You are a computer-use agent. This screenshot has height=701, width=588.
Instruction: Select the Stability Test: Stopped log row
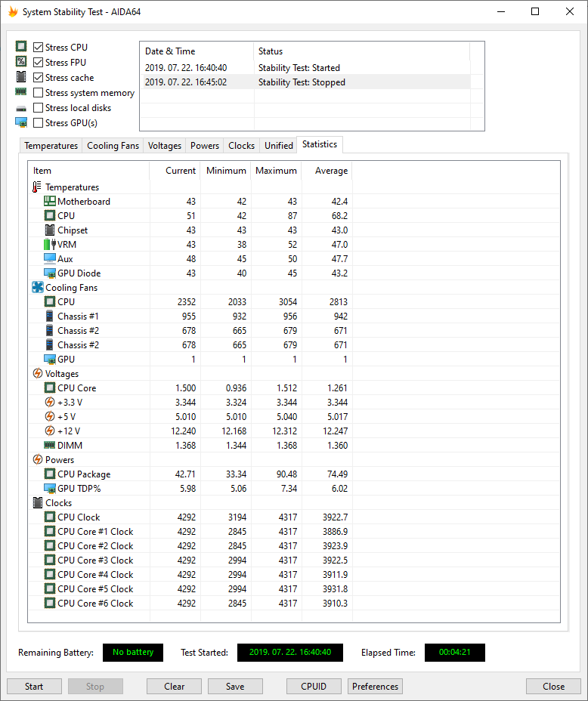[305, 82]
